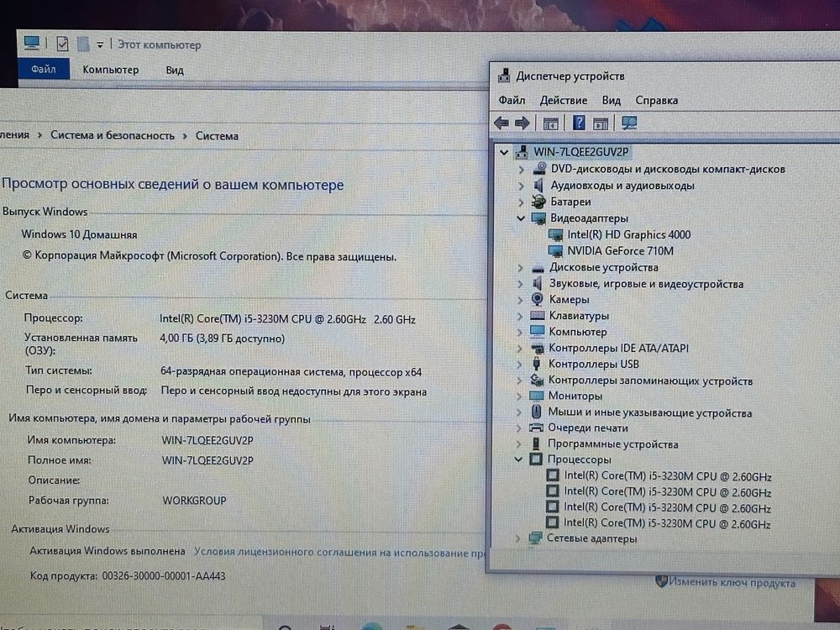
Task: Expand the Аудиовходы и аудиовыходы node
Action: pos(521,186)
